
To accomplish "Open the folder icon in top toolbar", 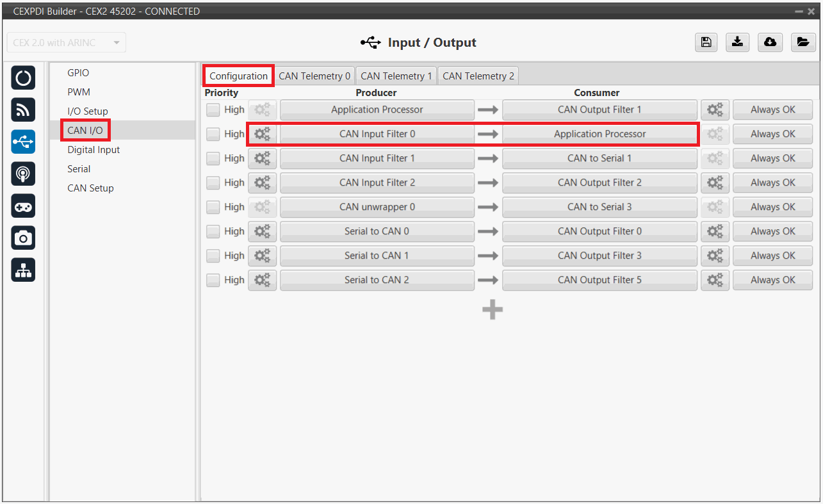I will pos(802,42).
